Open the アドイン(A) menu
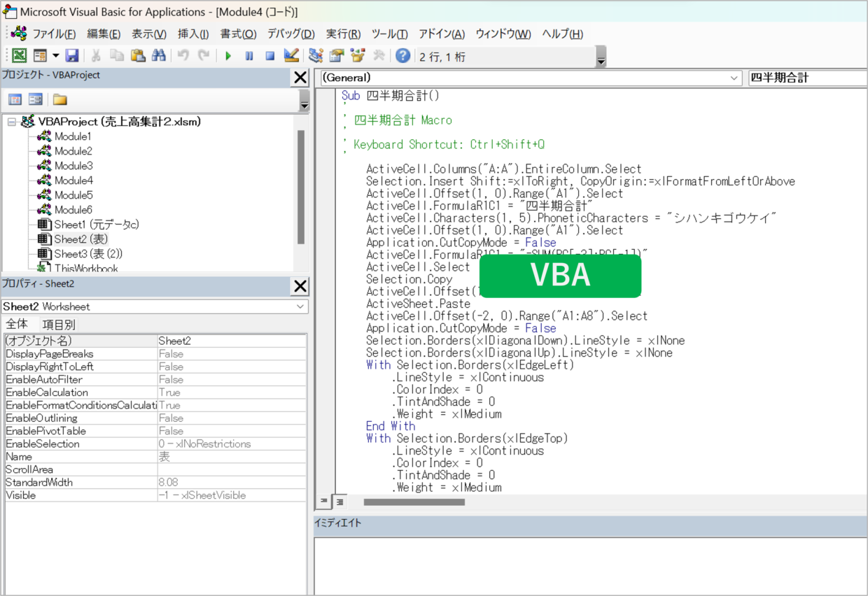Image resolution: width=868 pixels, height=596 pixels. (x=442, y=34)
